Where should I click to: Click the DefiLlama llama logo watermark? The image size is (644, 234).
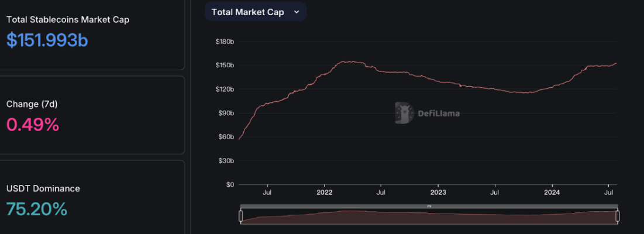click(404, 113)
